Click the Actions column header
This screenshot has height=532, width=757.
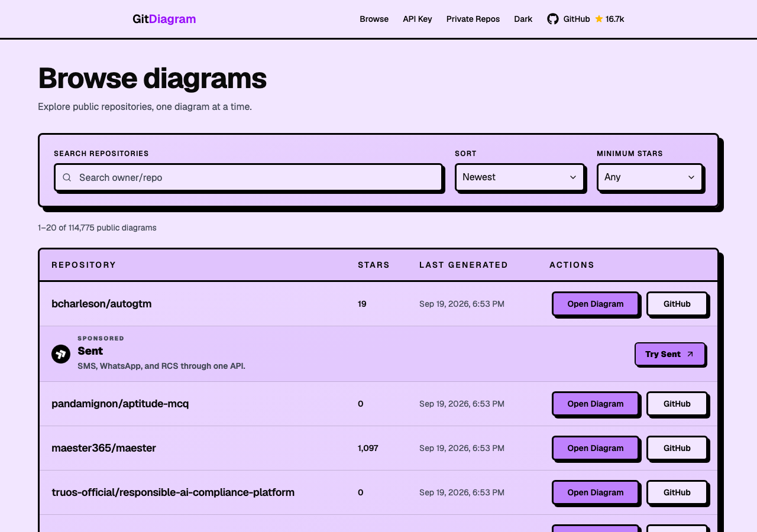(x=572, y=265)
